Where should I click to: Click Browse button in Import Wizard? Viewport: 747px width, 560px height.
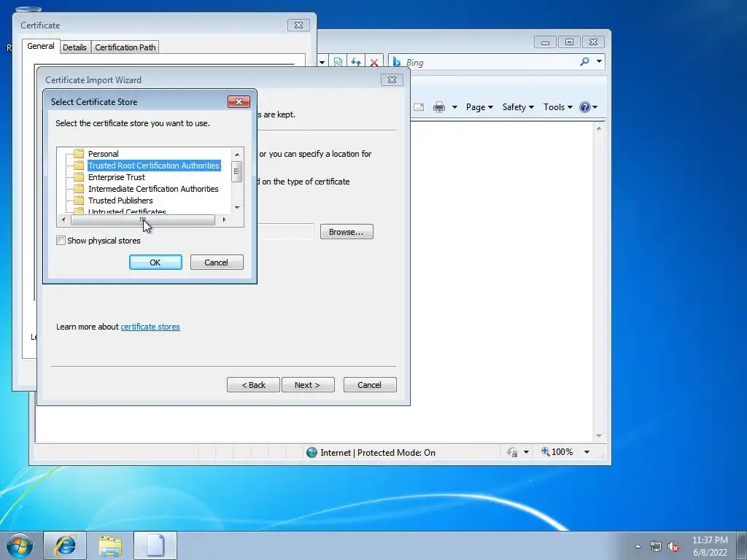pyautogui.click(x=347, y=232)
